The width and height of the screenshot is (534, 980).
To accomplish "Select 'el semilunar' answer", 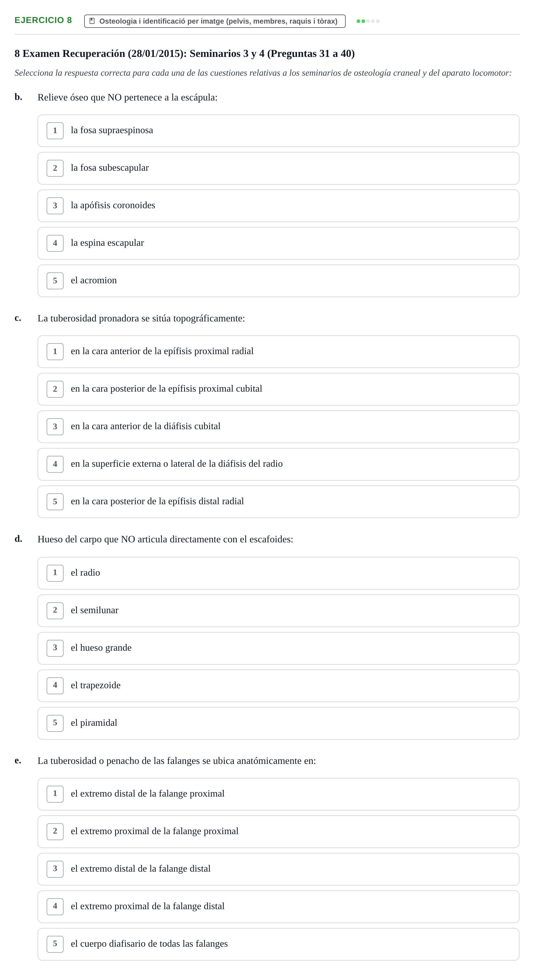I will point(278,610).
